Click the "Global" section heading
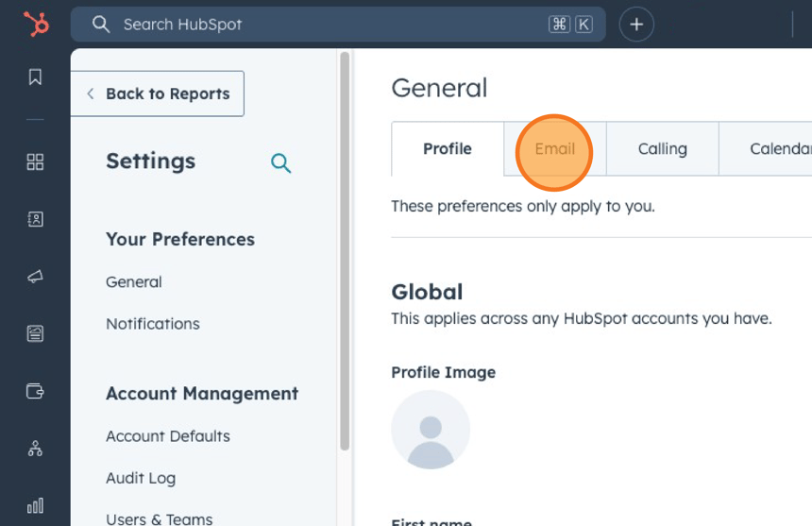Image resolution: width=812 pixels, height=526 pixels. tap(427, 293)
